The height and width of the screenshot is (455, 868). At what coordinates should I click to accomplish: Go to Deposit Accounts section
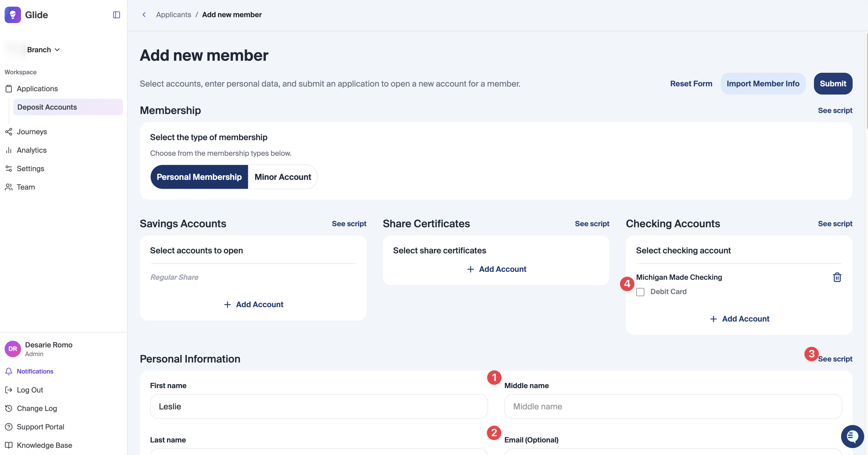[47, 107]
